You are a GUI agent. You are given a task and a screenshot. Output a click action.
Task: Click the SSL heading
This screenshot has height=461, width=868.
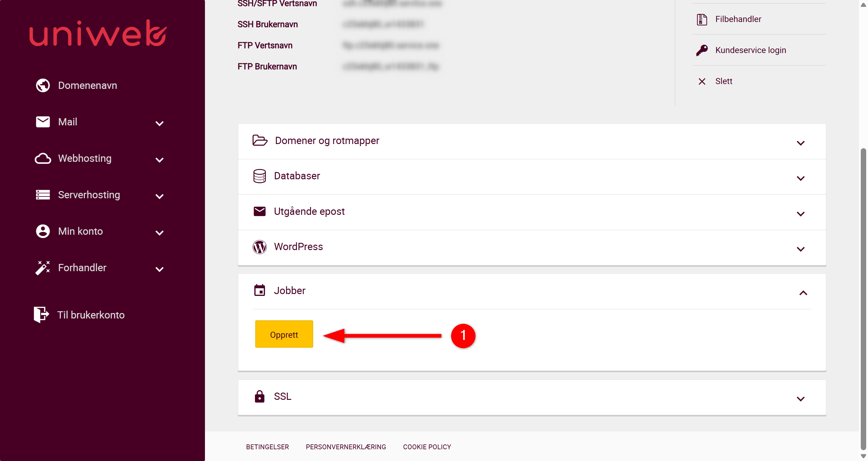pyautogui.click(x=282, y=396)
